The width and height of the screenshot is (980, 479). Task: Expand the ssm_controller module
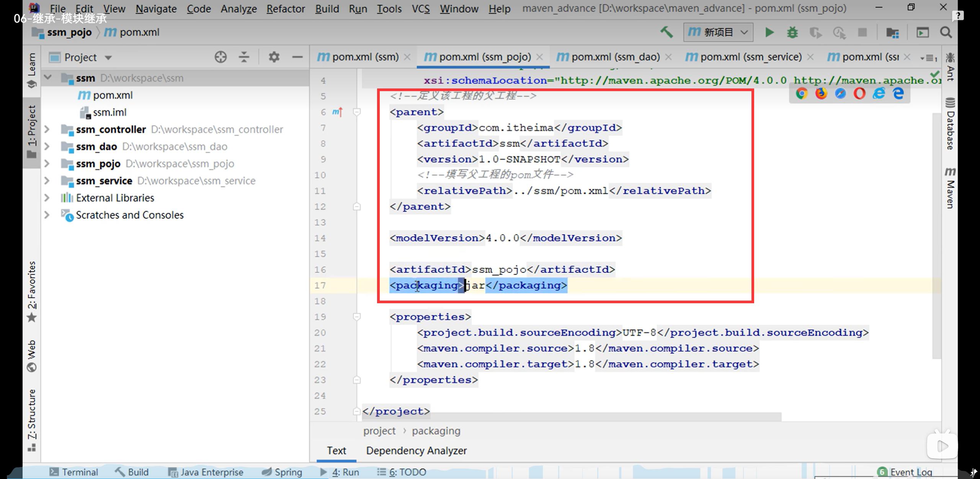pos(47,129)
